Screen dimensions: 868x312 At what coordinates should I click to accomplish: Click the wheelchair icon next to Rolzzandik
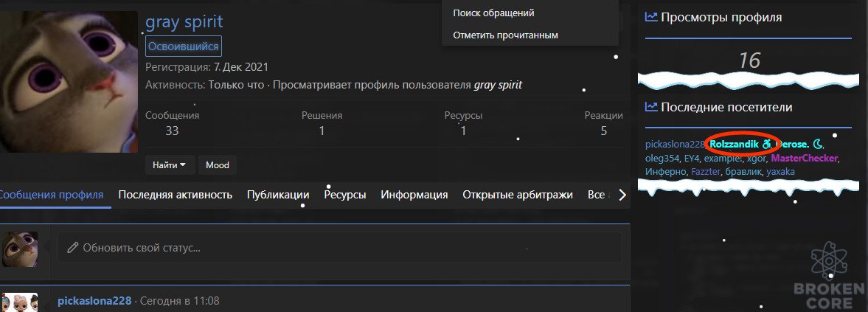coord(767,145)
